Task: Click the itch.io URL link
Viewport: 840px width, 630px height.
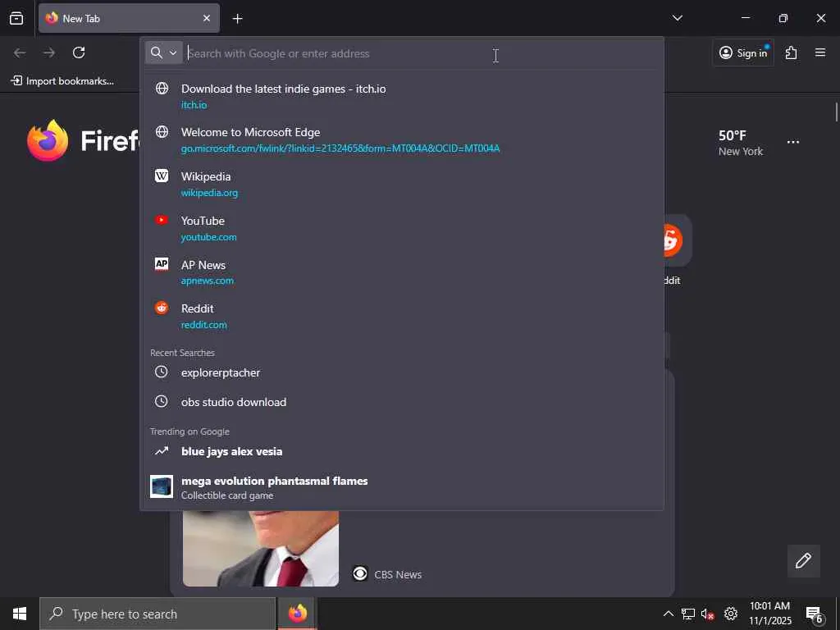Action: click(194, 105)
